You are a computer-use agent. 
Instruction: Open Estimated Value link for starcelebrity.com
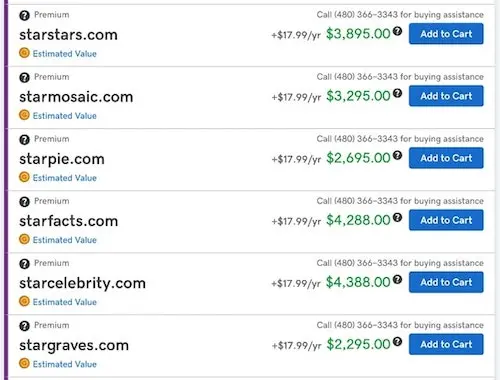click(65, 302)
